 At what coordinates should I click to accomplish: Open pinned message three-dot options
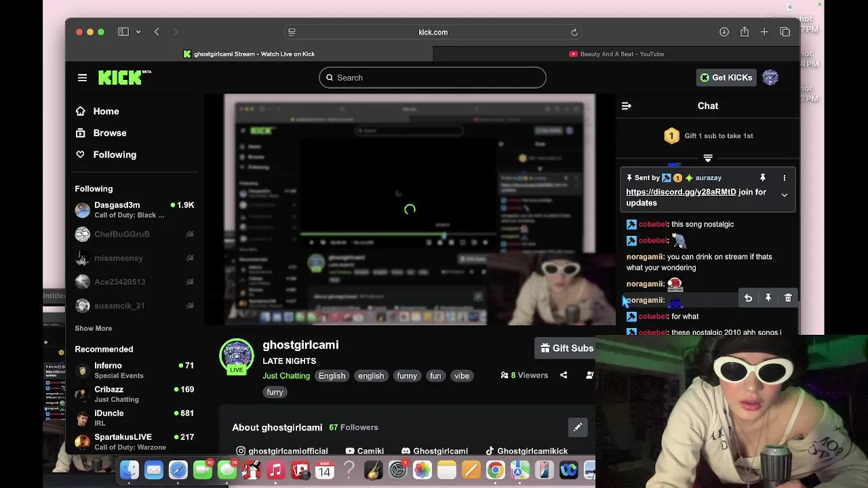(x=784, y=178)
